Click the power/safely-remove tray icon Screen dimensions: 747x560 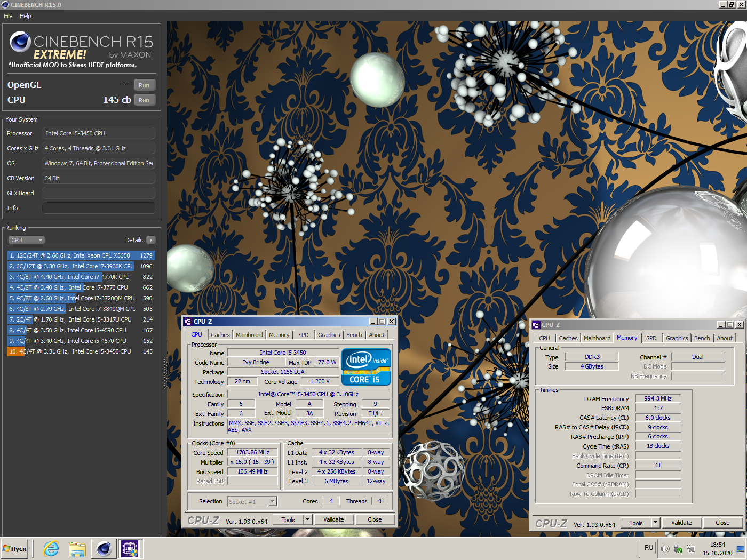click(678, 548)
